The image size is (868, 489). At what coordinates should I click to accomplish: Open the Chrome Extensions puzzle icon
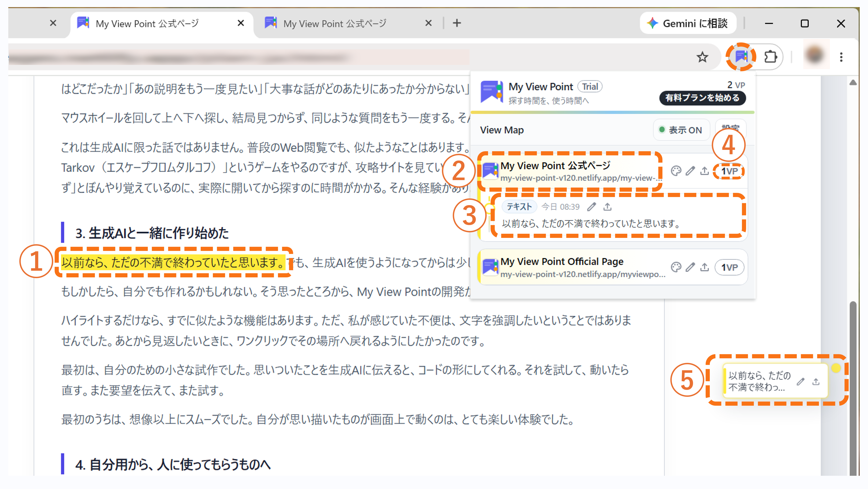tap(770, 57)
